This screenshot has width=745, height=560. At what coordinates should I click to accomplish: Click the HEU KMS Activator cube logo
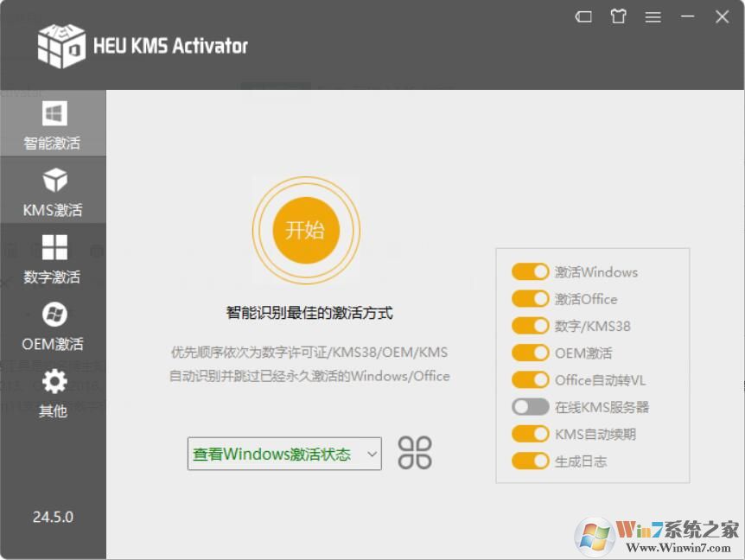pos(61,46)
